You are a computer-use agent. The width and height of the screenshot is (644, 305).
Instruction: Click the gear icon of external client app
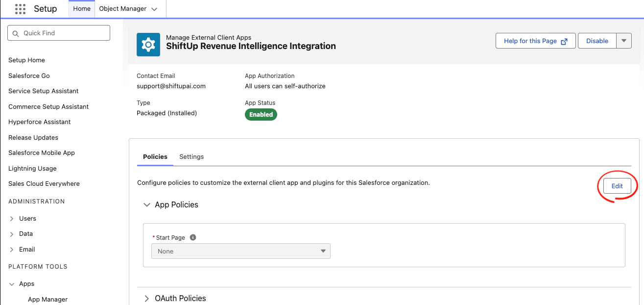click(x=148, y=45)
